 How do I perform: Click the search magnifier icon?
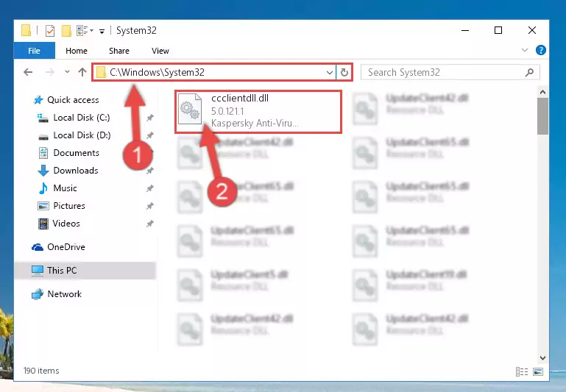pos(529,73)
